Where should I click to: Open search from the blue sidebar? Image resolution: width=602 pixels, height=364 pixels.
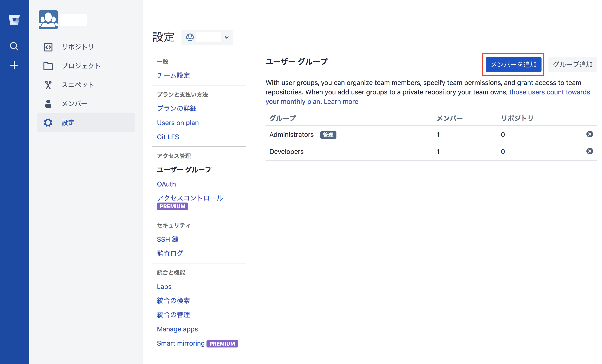tap(14, 46)
